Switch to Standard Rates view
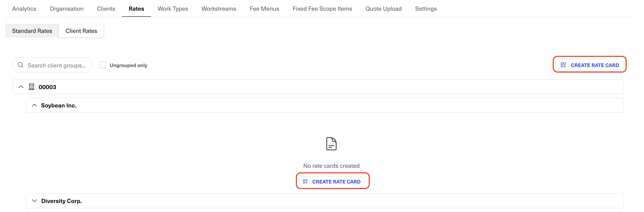The image size is (644, 212). point(32,31)
